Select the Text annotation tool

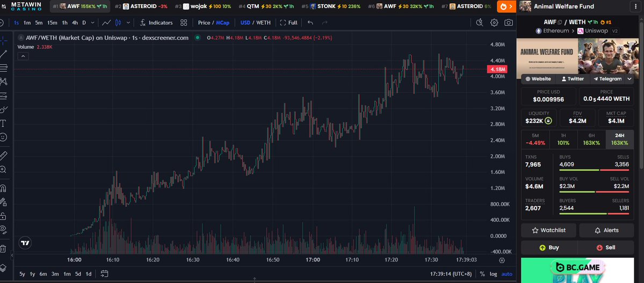pyautogui.click(x=3, y=123)
